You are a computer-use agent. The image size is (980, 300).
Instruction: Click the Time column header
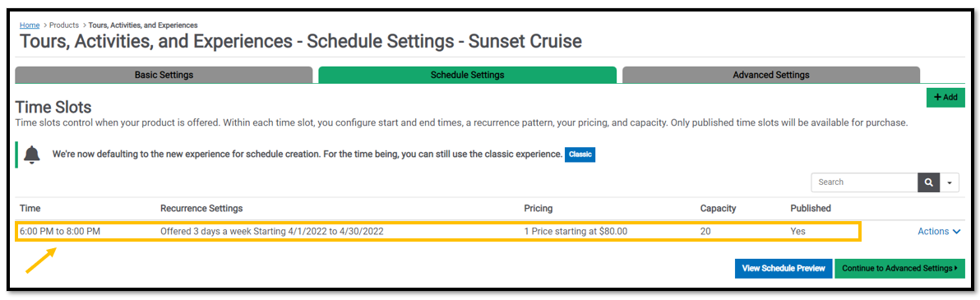tap(30, 208)
